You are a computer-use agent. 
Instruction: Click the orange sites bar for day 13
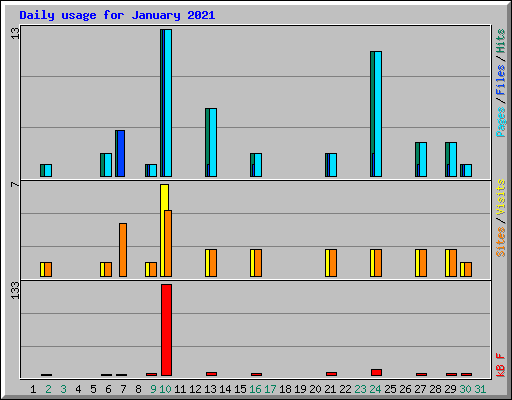point(213,263)
